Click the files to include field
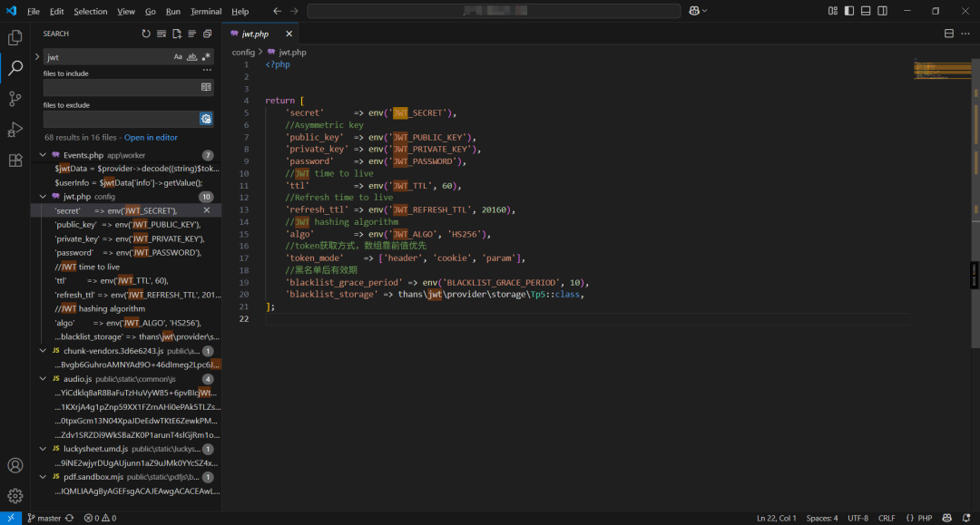The height and width of the screenshot is (525, 980). [x=120, y=87]
